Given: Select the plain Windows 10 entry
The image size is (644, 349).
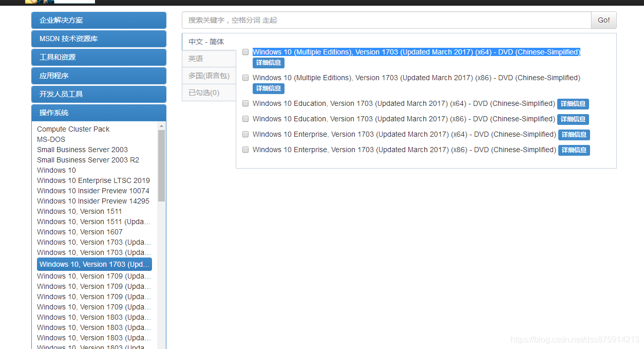Looking at the screenshot, I should click(x=56, y=170).
